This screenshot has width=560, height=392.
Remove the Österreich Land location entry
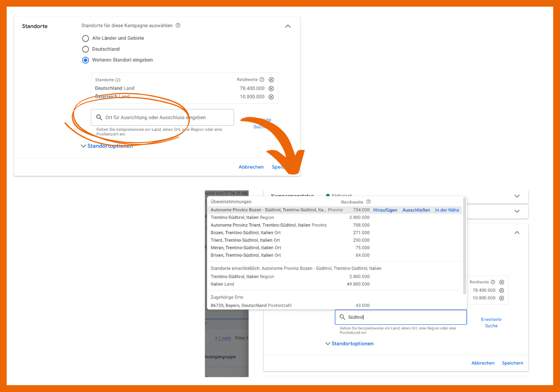tap(271, 97)
